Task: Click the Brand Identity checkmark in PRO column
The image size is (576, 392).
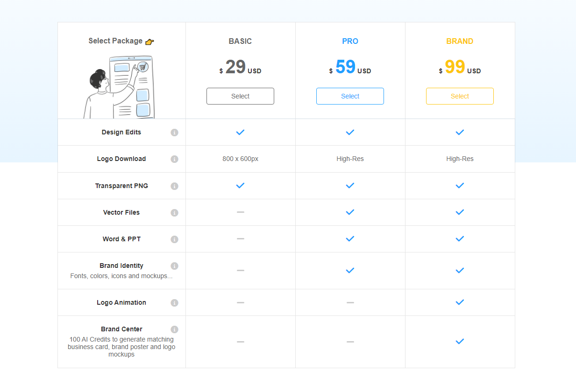Action: (x=350, y=271)
